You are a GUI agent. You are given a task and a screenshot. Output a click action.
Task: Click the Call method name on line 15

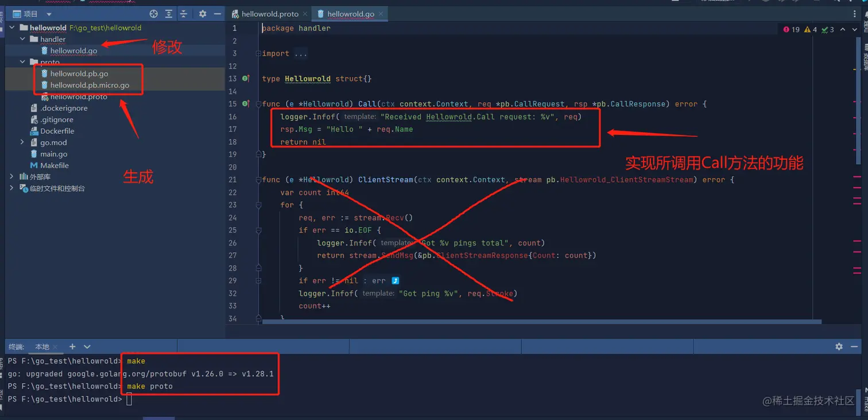coord(367,104)
